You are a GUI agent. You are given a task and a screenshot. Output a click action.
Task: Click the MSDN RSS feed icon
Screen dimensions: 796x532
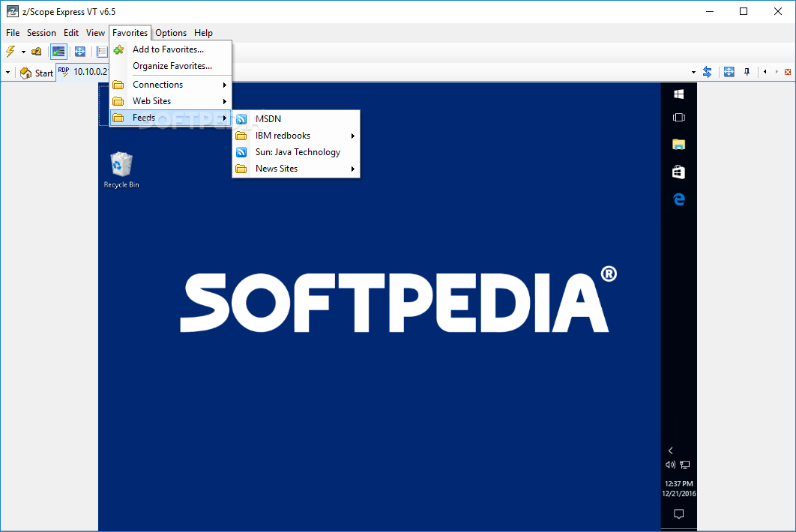coord(241,119)
